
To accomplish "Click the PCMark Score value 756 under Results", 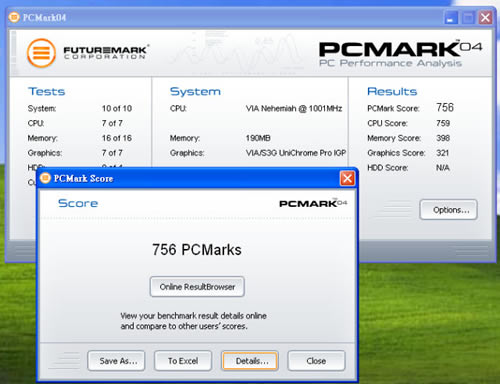I will 445,107.
